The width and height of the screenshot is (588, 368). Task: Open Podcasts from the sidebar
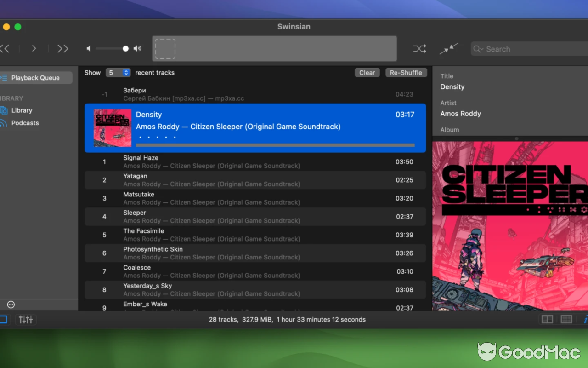tap(25, 123)
